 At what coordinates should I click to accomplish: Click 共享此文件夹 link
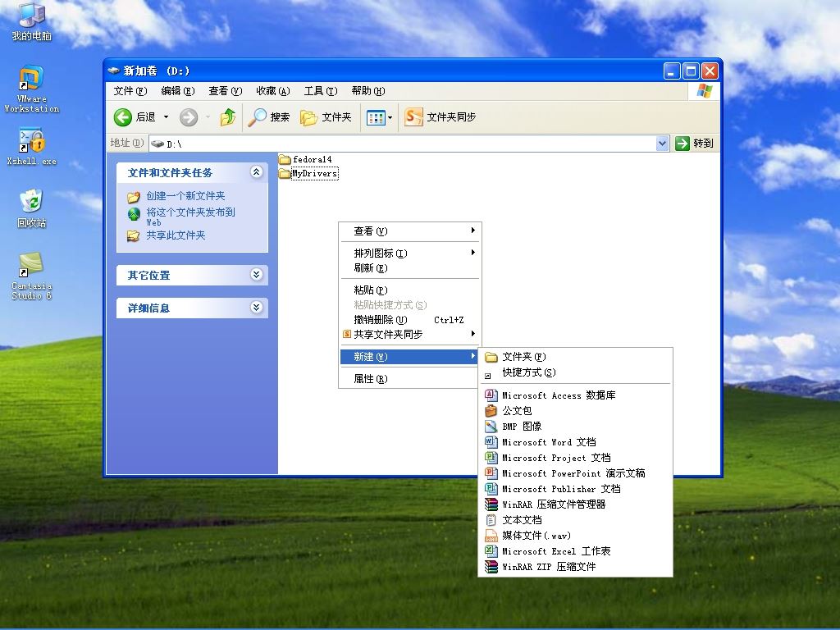pos(176,235)
